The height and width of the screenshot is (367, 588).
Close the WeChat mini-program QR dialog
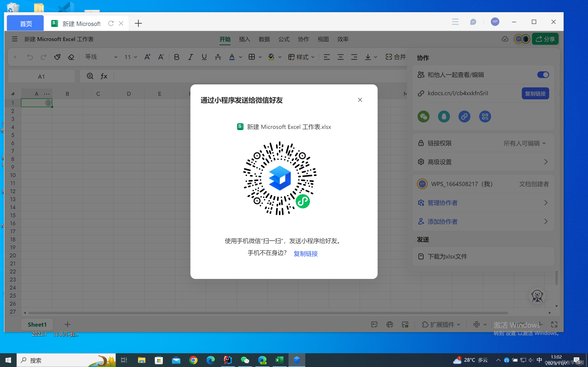pos(360,100)
